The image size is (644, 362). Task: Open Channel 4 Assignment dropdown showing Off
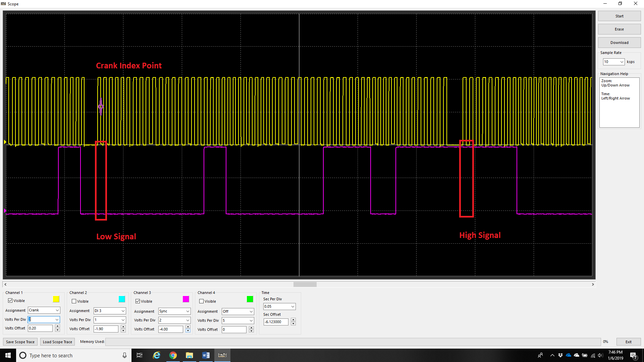pyautogui.click(x=238, y=312)
